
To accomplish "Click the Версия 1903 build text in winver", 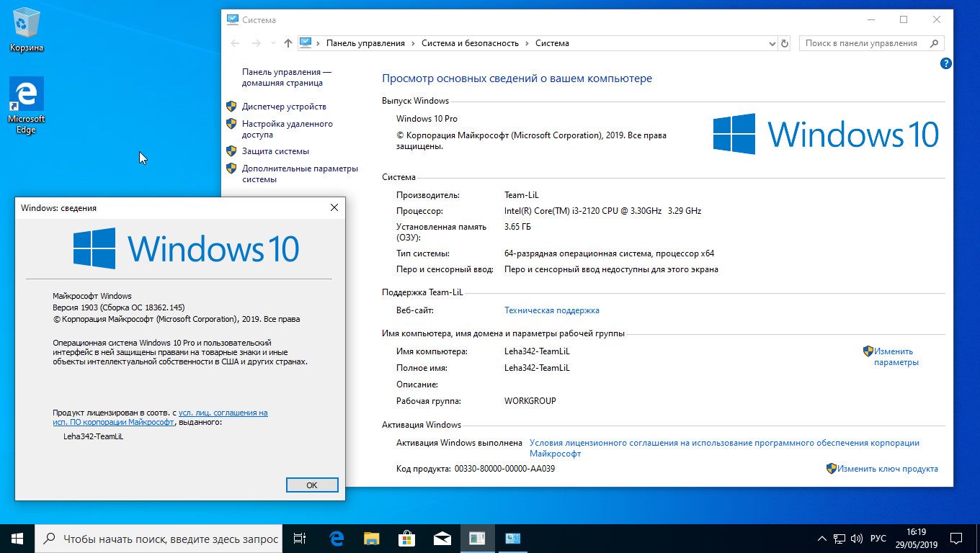I will [119, 307].
